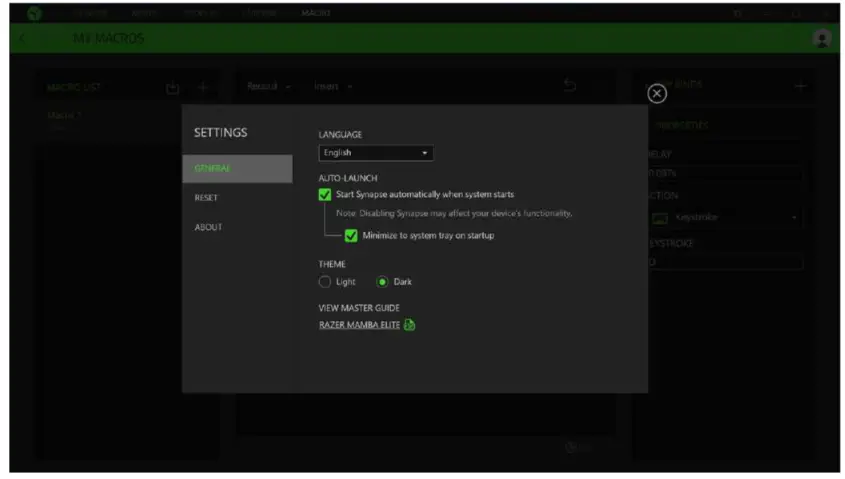Close the Settings dialog with X icon
Image resolution: width=845 pixels, height=479 pixels.
[x=656, y=94]
